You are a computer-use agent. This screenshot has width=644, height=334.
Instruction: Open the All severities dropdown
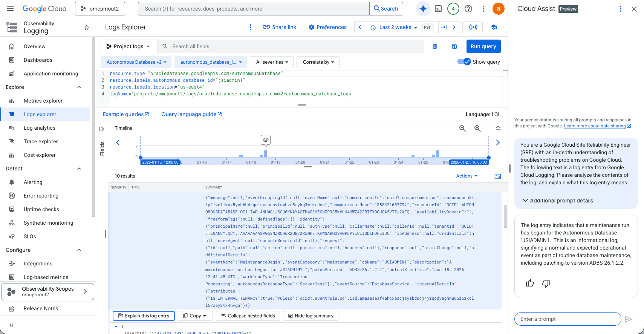coord(272,62)
